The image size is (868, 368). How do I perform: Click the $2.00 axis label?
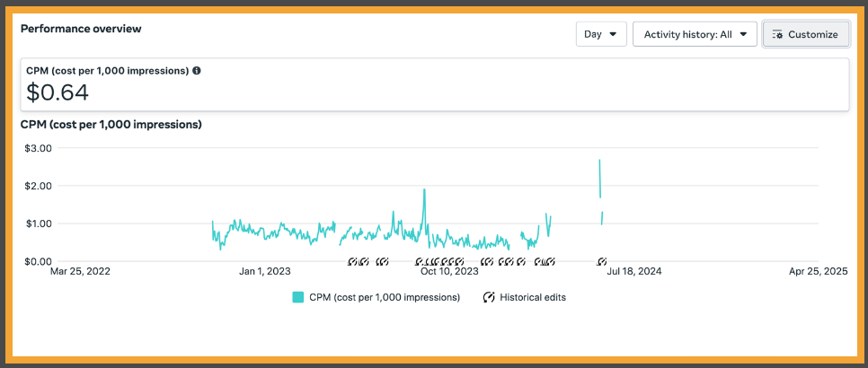pos(39,186)
